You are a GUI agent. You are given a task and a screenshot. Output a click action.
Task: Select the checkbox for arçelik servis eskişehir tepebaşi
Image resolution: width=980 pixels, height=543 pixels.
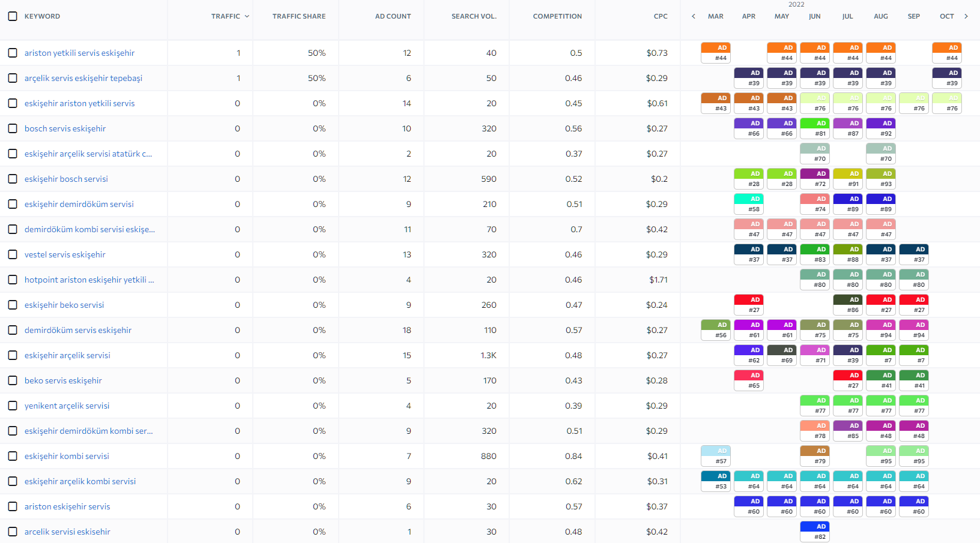pos(13,78)
